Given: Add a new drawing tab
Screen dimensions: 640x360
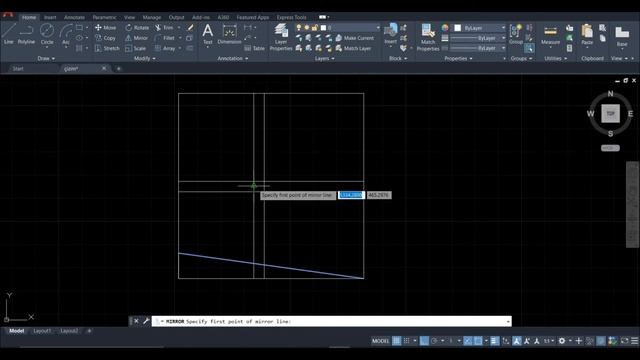Looking at the screenshot, I should (x=119, y=69).
